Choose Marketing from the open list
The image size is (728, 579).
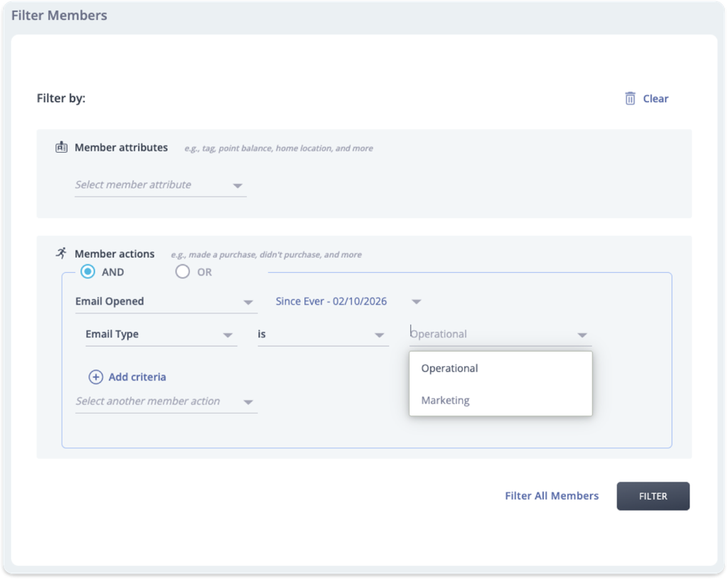[x=446, y=401]
